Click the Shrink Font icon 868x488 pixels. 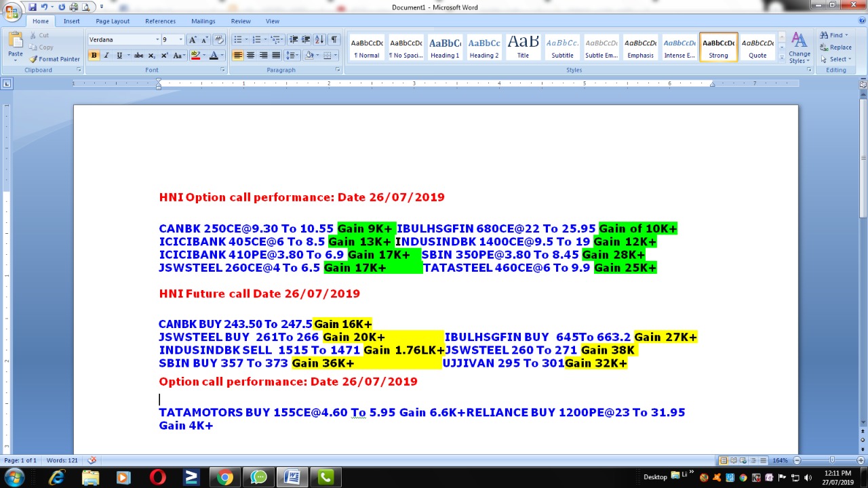[x=204, y=40]
